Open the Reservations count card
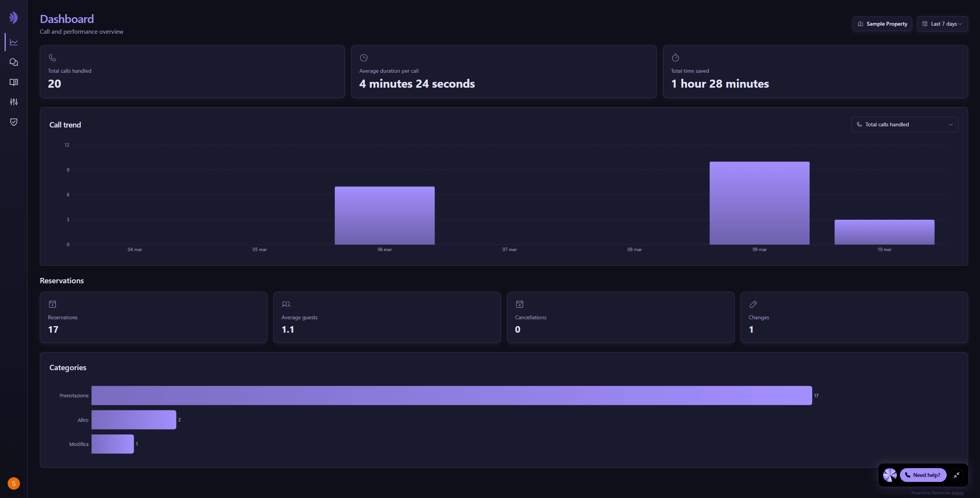Viewport: 980px width, 498px height. (153, 317)
